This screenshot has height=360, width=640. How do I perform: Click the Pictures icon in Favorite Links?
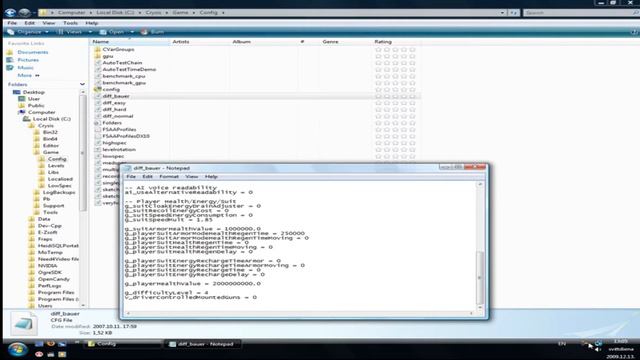(10, 60)
